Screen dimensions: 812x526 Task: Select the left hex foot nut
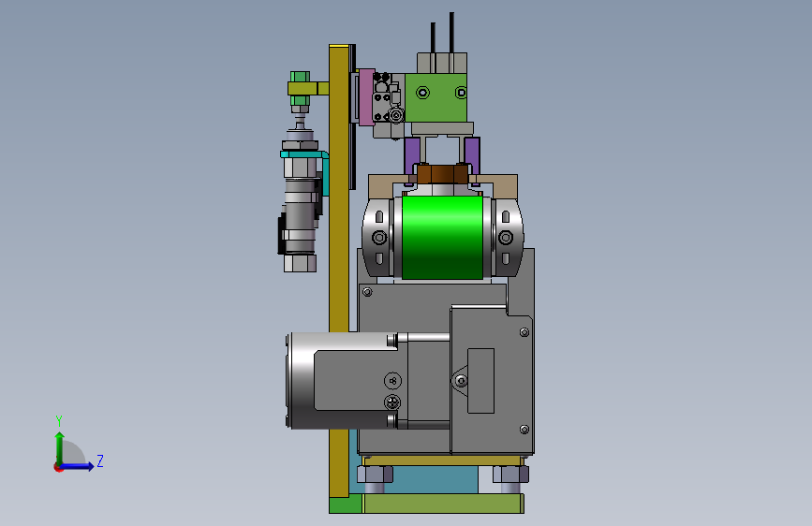click(375, 475)
